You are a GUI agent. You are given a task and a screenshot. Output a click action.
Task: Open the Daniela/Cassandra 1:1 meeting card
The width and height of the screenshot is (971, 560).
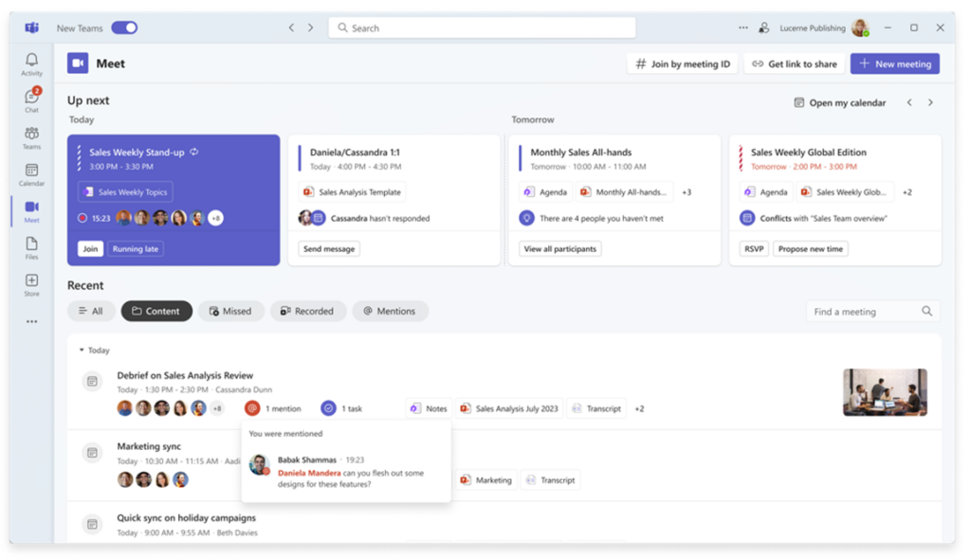tap(394, 201)
